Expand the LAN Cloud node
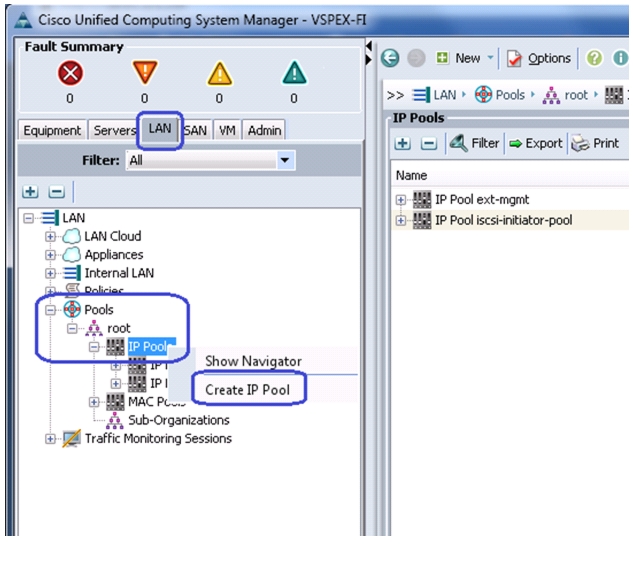 (x=50, y=236)
